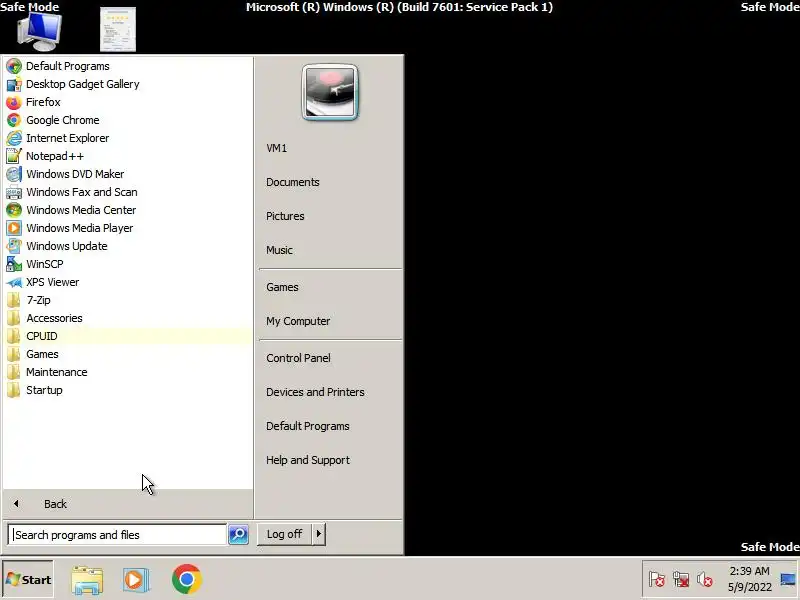Open Default Programs in the right pane
Viewport: 800px width, 600px height.
point(330,426)
